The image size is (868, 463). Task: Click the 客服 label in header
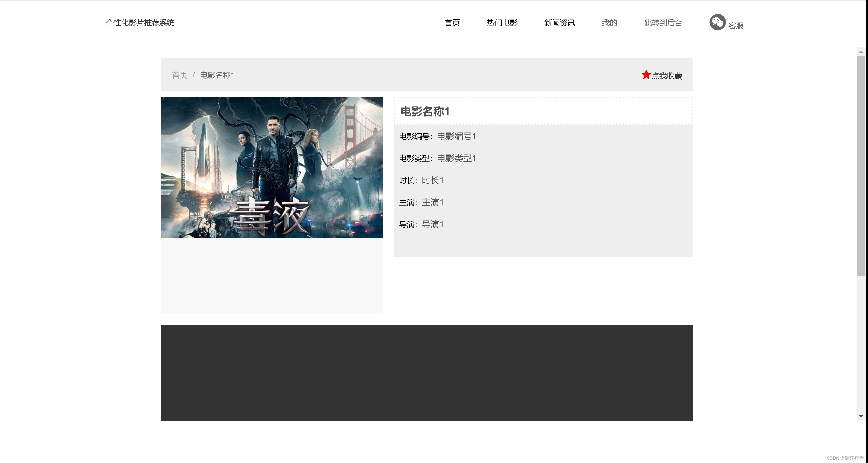point(736,26)
